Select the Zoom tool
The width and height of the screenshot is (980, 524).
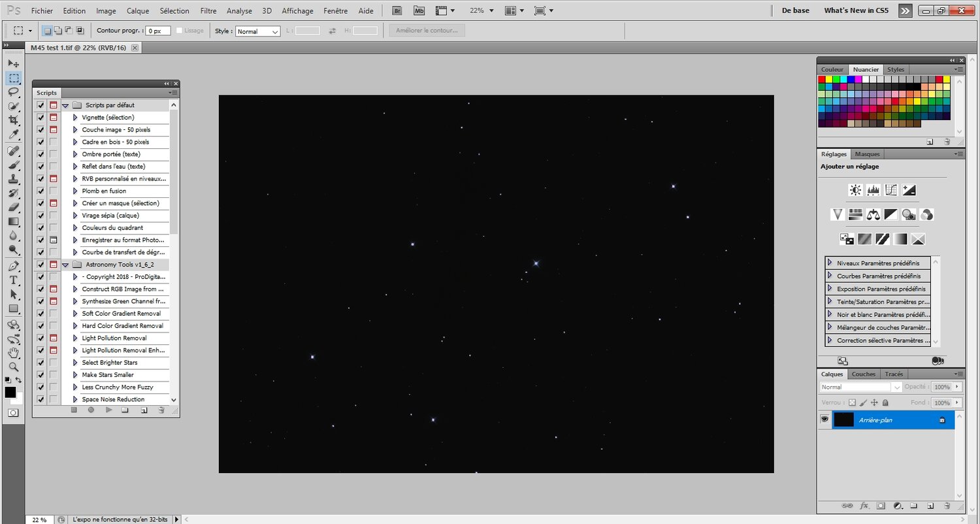pos(13,367)
